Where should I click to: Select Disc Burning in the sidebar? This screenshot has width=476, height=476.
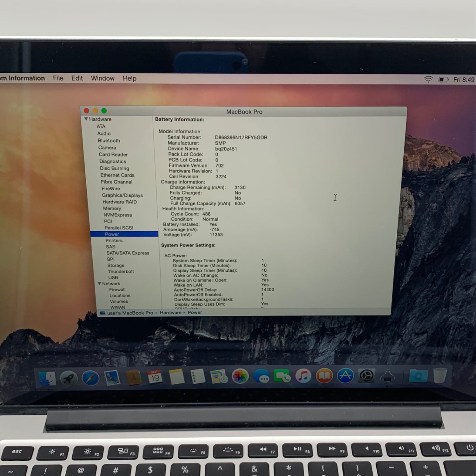tap(114, 168)
